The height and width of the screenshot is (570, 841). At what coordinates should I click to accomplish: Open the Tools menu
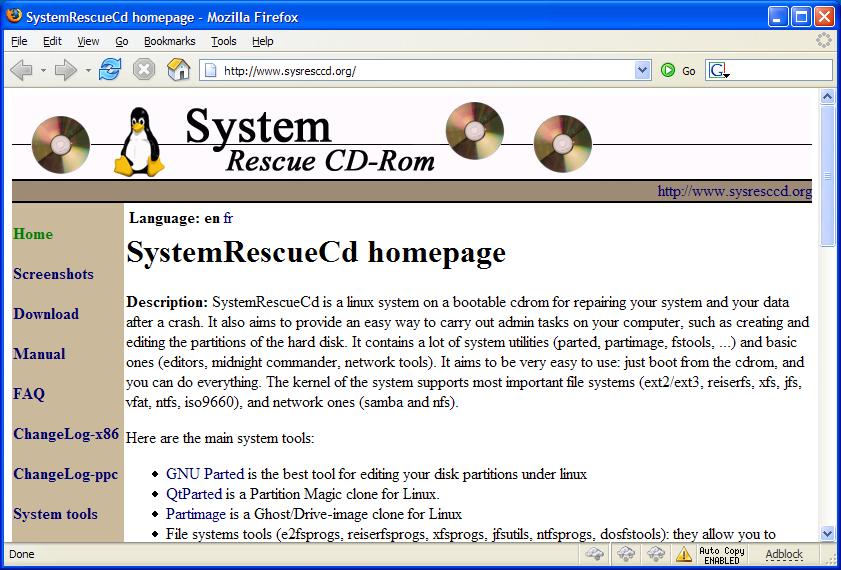click(x=224, y=41)
